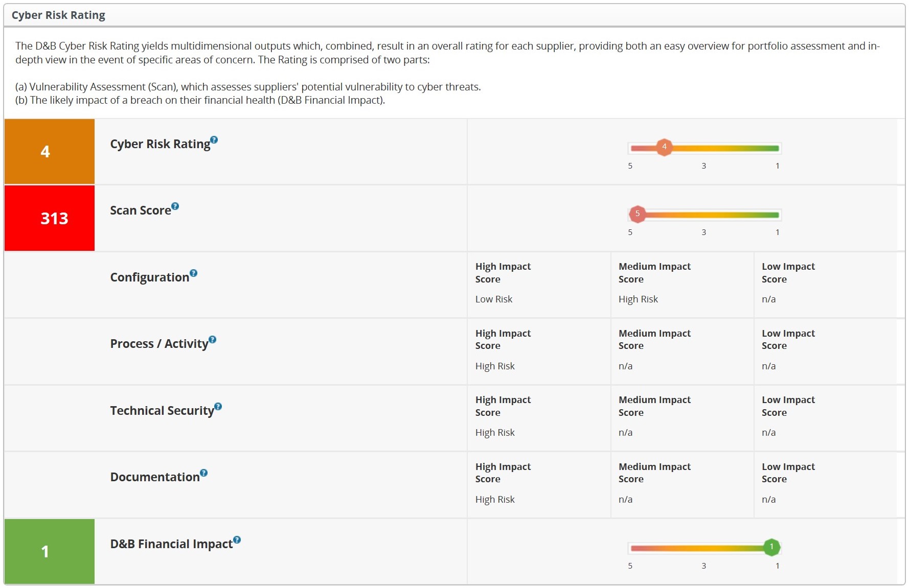The image size is (910, 588).
Task: Click Documentation High Impact 'High Risk' value
Action: pos(495,500)
